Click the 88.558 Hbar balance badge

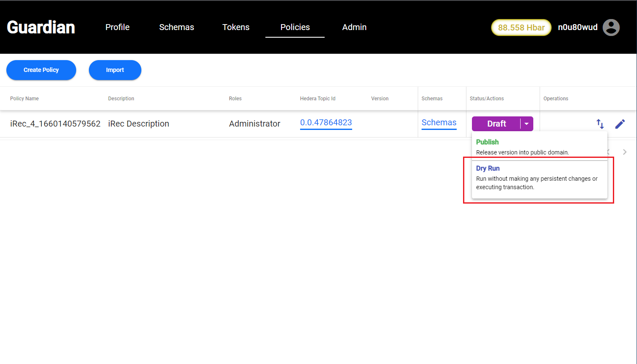click(x=521, y=28)
